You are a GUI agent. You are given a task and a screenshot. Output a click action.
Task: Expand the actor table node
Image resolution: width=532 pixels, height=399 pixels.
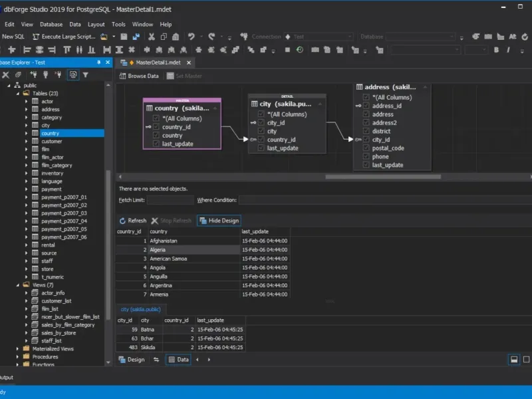26,102
